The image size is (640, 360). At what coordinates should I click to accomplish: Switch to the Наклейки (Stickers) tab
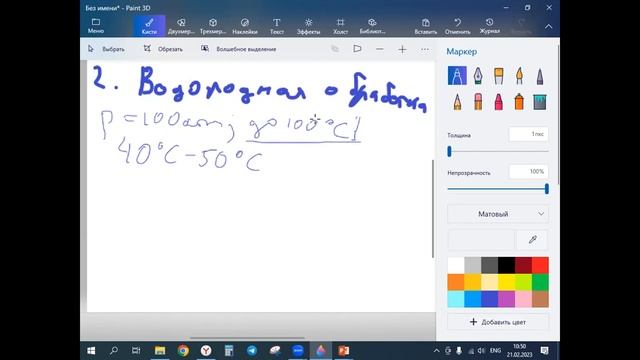(245, 26)
